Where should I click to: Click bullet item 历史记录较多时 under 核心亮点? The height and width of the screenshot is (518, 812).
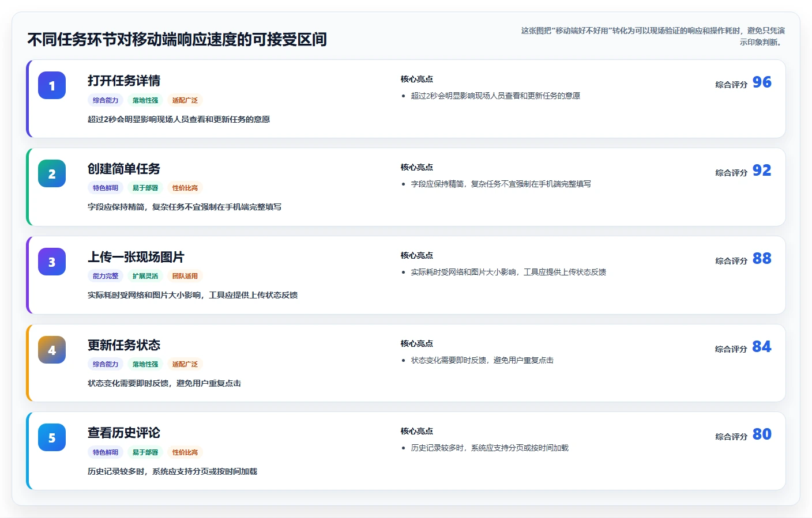click(490, 448)
